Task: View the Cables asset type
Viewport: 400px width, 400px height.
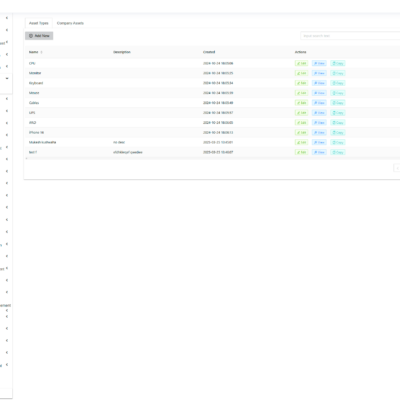Action: tap(319, 103)
